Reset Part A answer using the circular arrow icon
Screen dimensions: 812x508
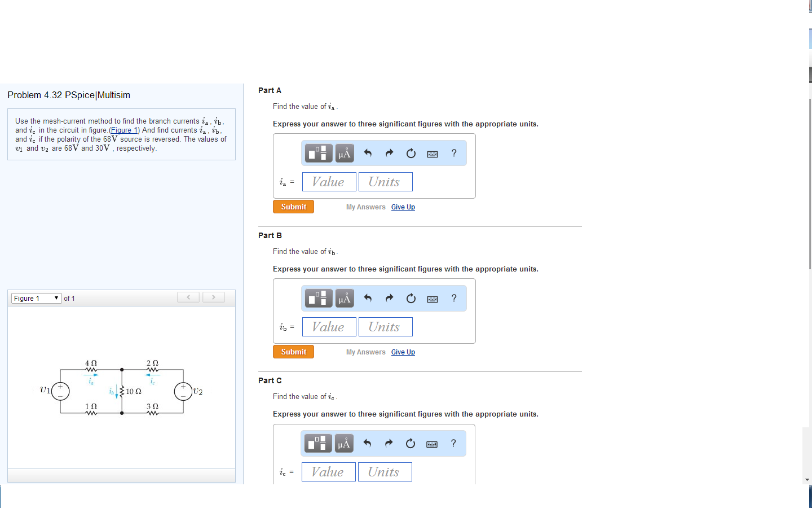pyautogui.click(x=411, y=153)
